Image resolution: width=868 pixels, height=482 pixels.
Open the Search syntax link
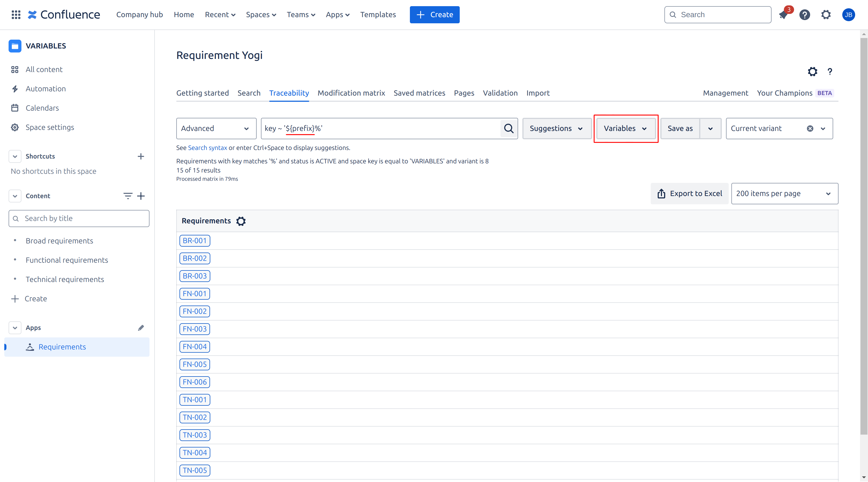point(207,148)
